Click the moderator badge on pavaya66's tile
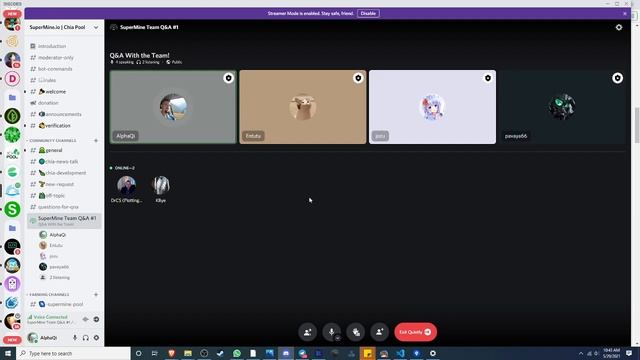 [617, 78]
